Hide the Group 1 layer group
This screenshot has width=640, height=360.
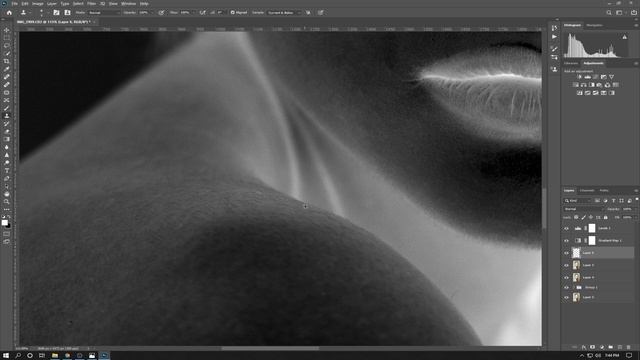pyautogui.click(x=567, y=287)
